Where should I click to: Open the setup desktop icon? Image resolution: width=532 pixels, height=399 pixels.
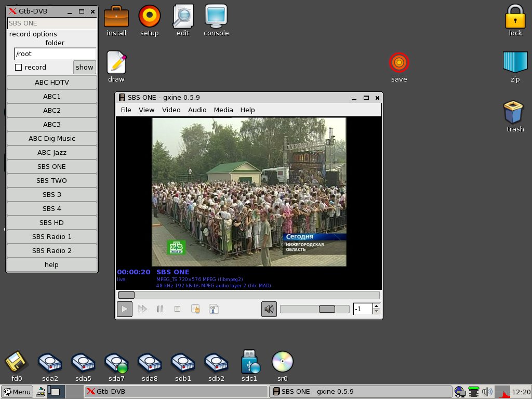pos(149,20)
